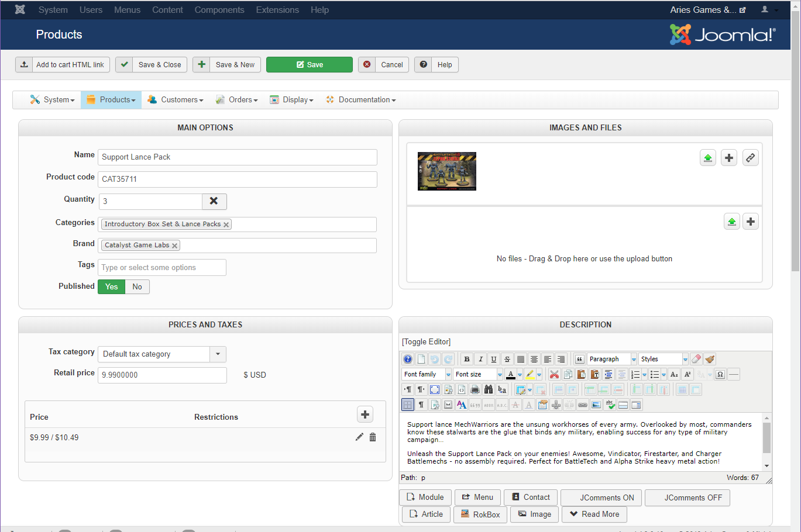Click the New document icon in the editor

point(421,359)
